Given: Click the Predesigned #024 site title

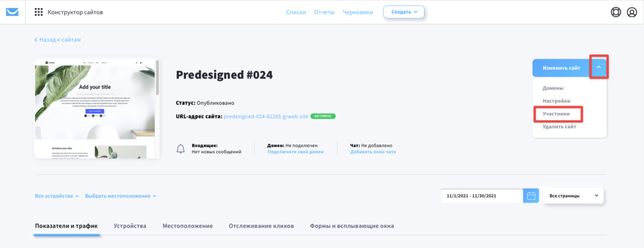Looking at the screenshot, I should pos(225,75).
